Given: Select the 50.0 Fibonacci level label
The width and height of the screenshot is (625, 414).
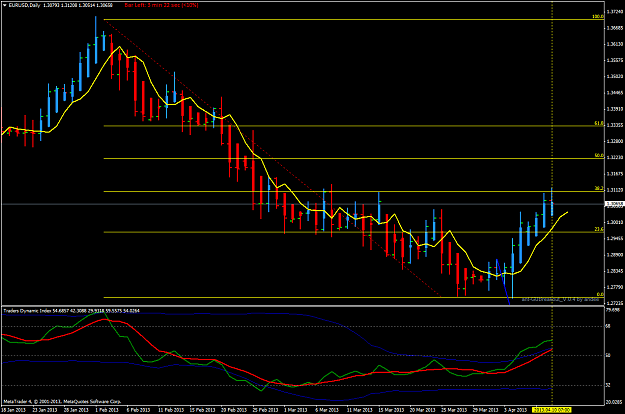Looking at the screenshot, I should point(599,156).
